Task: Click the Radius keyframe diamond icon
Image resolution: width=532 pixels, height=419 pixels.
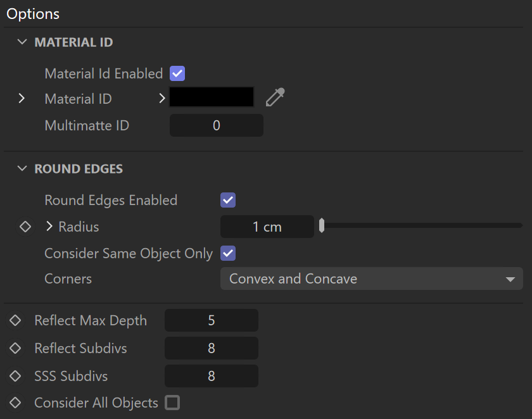Action: coord(25,227)
